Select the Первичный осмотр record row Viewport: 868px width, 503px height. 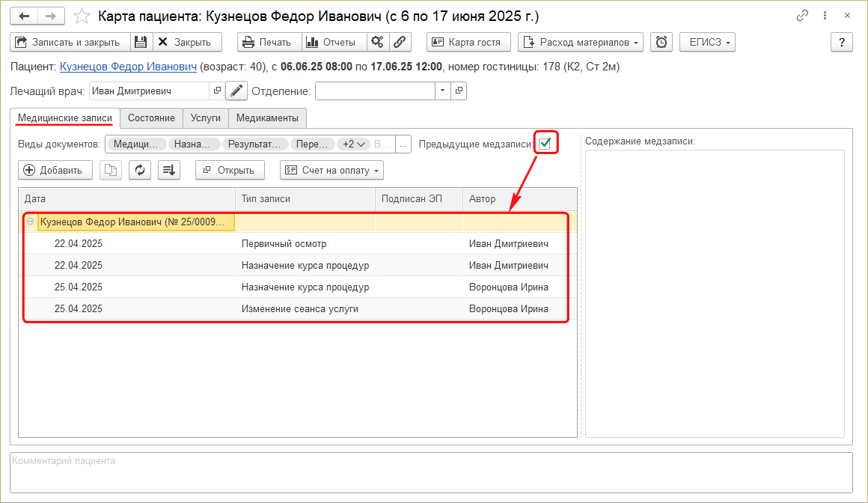[x=298, y=244]
